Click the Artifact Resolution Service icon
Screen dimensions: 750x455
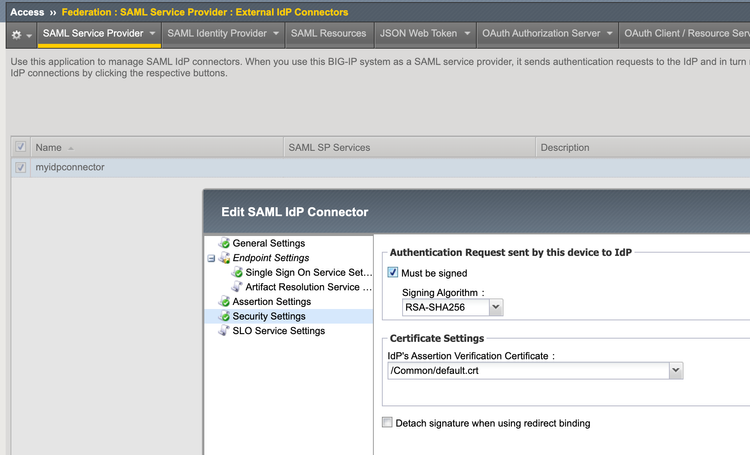pyautogui.click(x=237, y=287)
